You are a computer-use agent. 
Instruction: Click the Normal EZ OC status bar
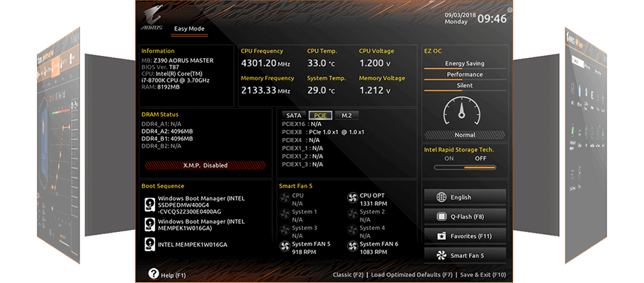[x=465, y=135]
